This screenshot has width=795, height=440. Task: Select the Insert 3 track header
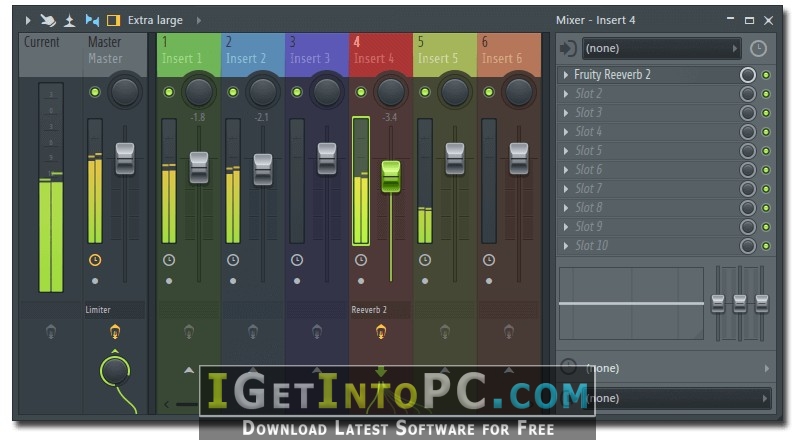316,55
